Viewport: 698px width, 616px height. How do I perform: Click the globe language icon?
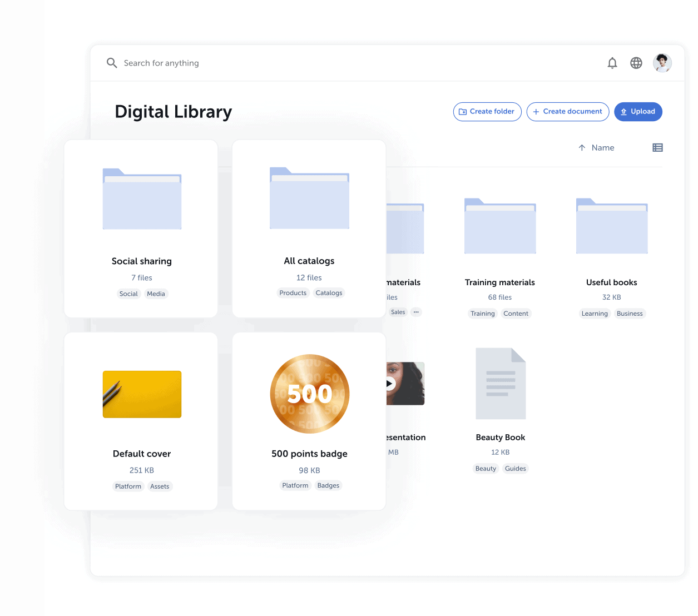pos(636,63)
